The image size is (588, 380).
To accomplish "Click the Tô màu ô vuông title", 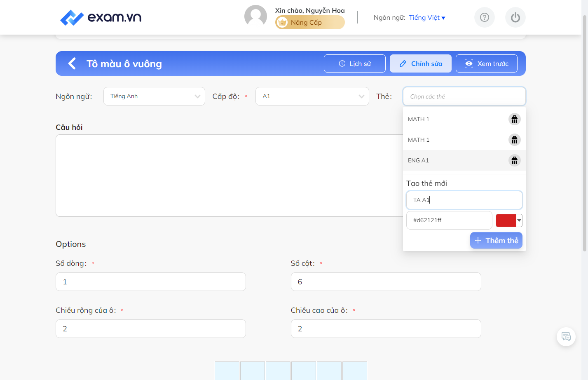I will [x=124, y=64].
